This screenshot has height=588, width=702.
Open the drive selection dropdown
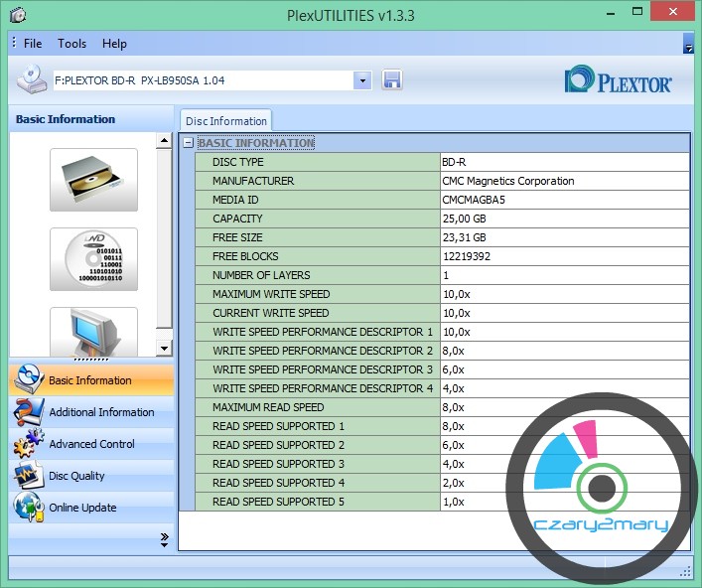(362, 80)
